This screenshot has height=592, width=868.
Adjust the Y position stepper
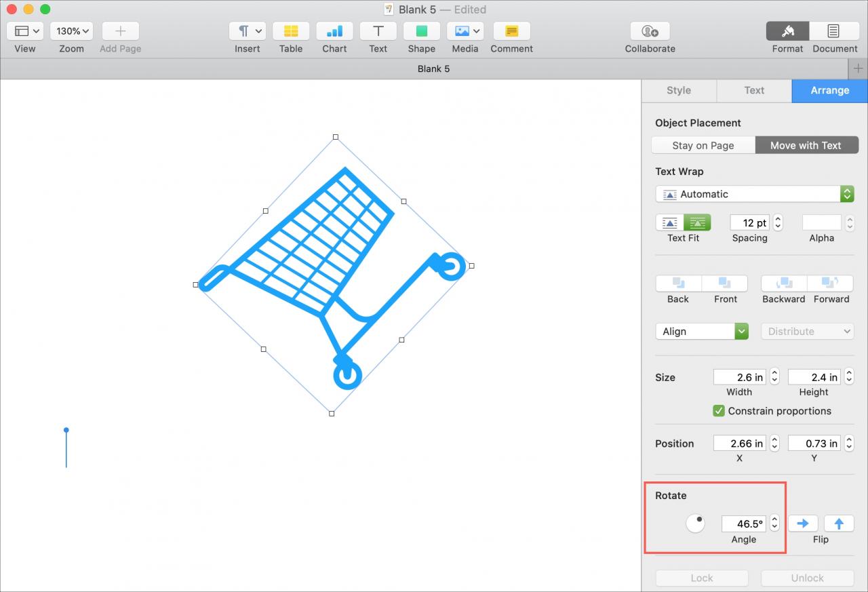click(x=849, y=443)
